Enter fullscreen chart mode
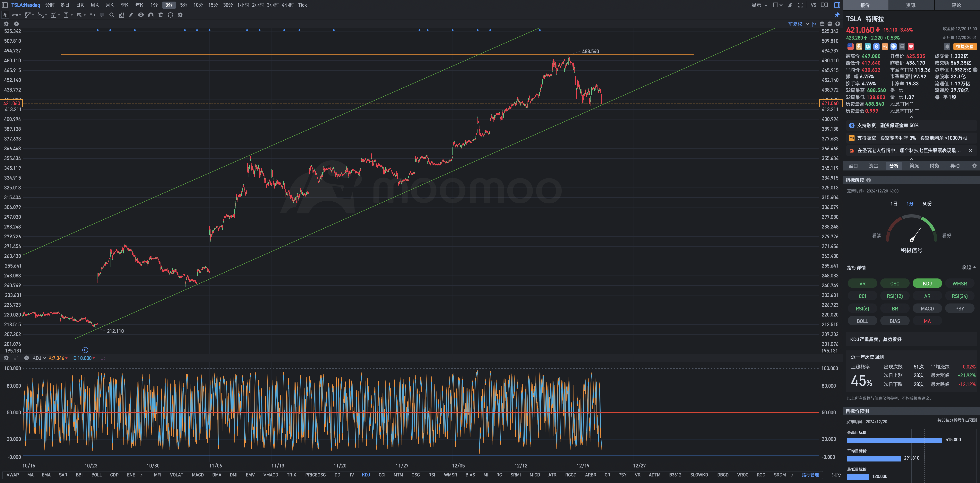 click(800, 5)
